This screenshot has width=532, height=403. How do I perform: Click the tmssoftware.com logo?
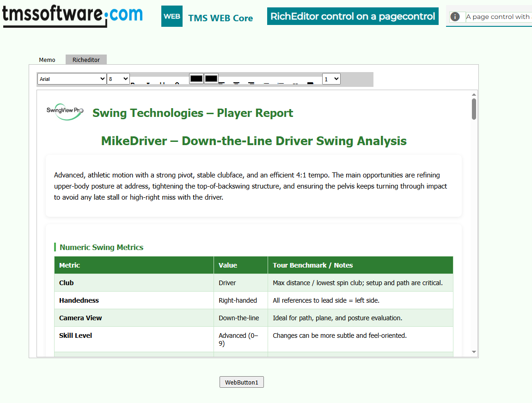pos(73,15)
